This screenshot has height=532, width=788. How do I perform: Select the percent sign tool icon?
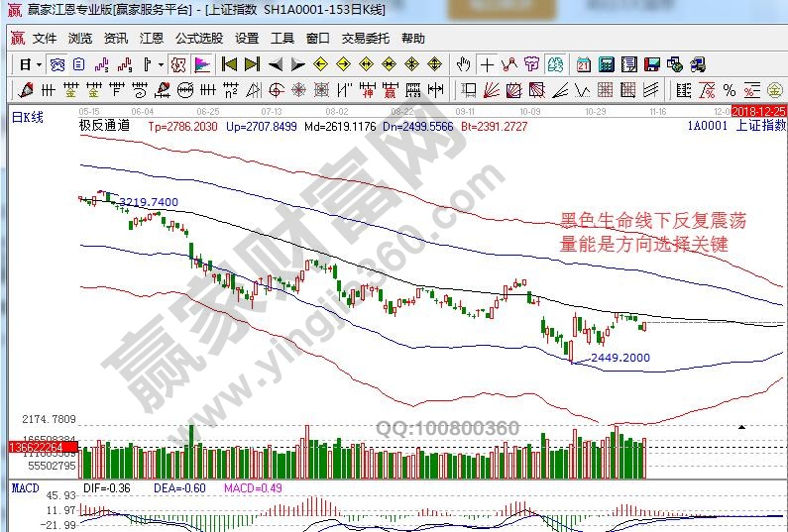[729, 90]
